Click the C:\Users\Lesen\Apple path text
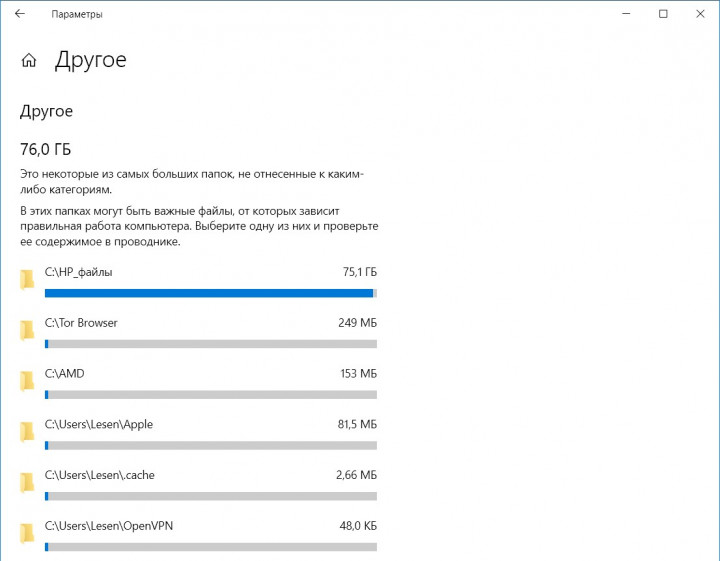The width and height of the screenshot is (720, 561). (x=99, y=425)
